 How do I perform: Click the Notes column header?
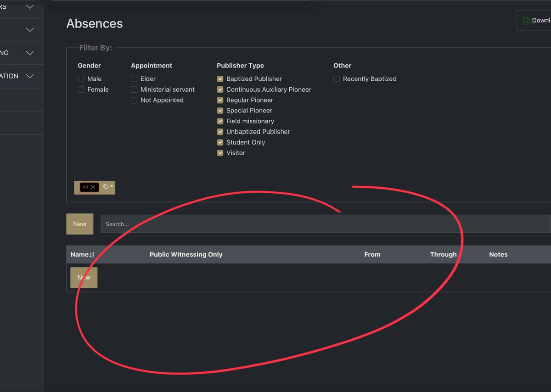tap(498, 254)
